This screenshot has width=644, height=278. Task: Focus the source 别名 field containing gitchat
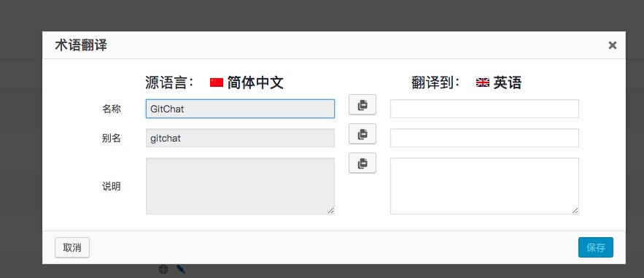point(240,138)
